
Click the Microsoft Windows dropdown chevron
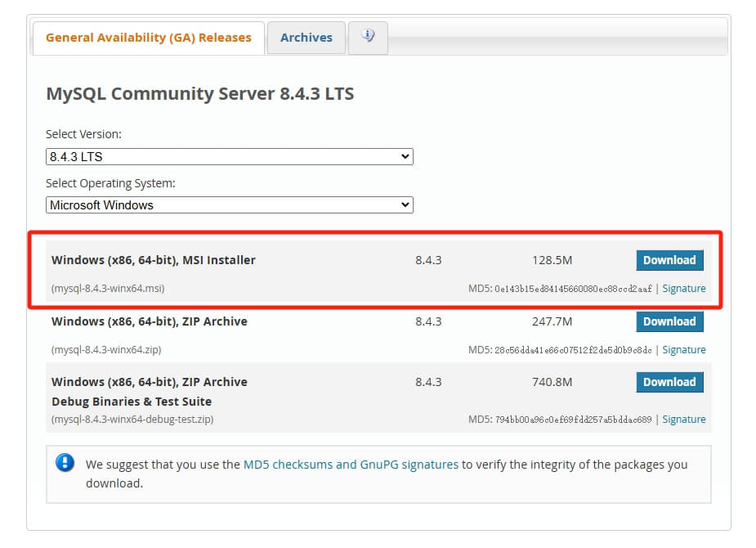click(405, 205)
